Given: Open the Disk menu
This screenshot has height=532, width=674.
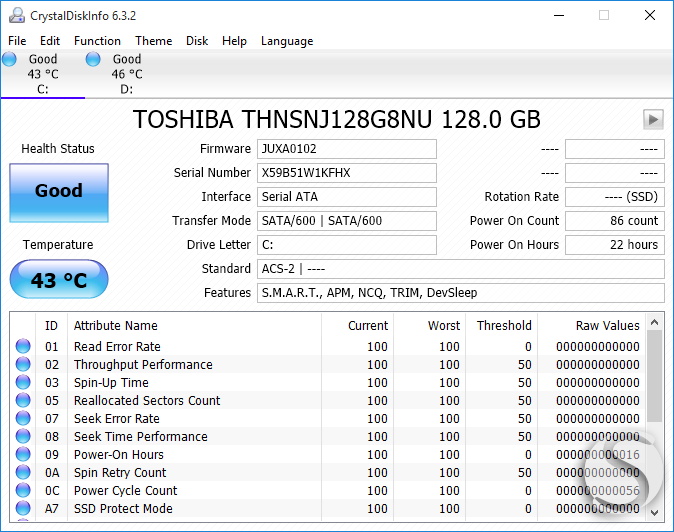Looking at the screenshot, I should (197, 41).
